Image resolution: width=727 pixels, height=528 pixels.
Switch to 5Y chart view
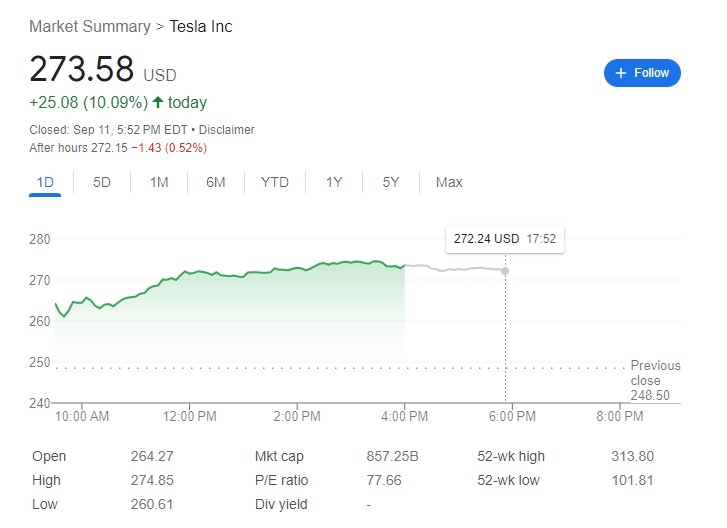point(391,182)
